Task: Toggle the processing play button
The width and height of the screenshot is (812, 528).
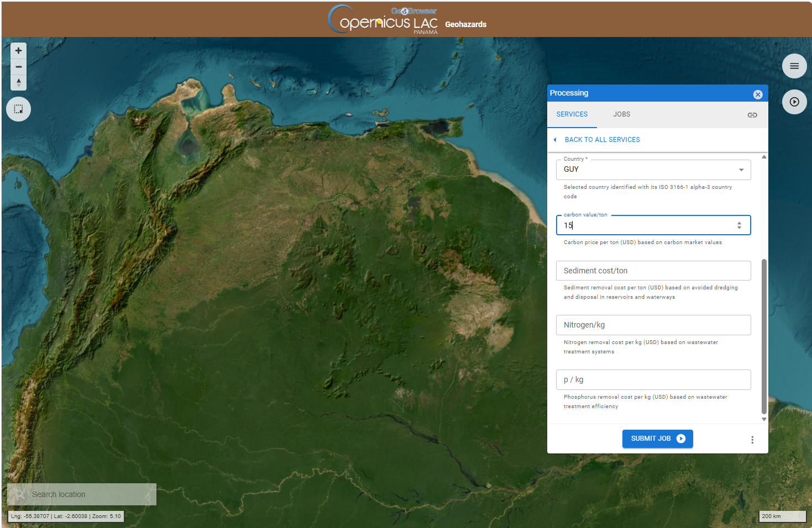Action: 794,102
